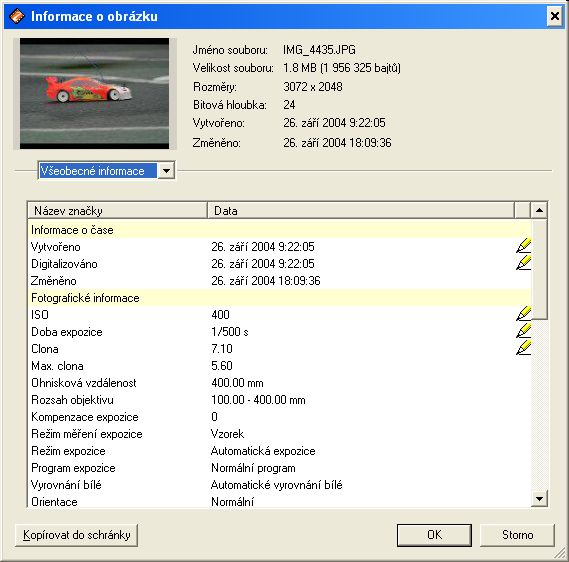Viewport: 569px width, 562px height.
Task: Select the Informace o čase section header
Action: [x=279, y=230]
